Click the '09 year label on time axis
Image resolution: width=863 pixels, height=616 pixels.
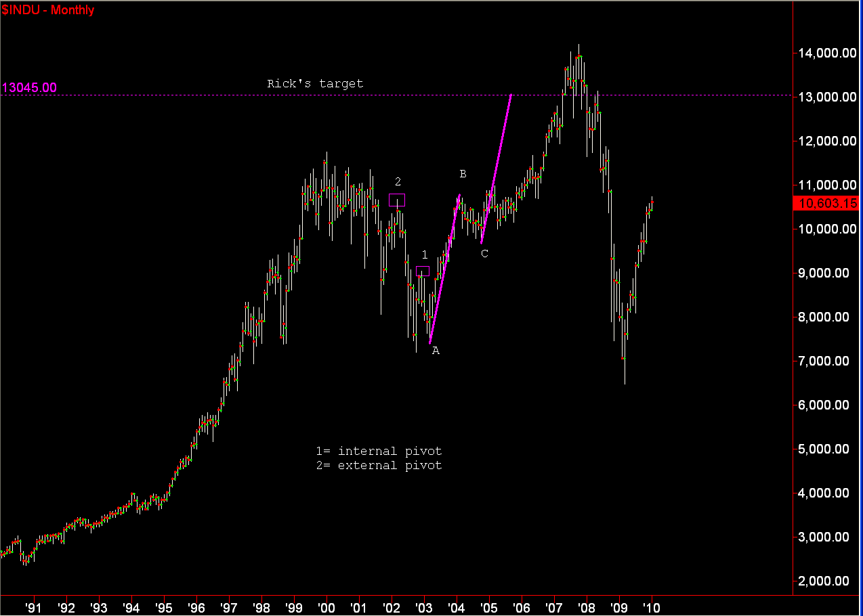pos(619,607)
